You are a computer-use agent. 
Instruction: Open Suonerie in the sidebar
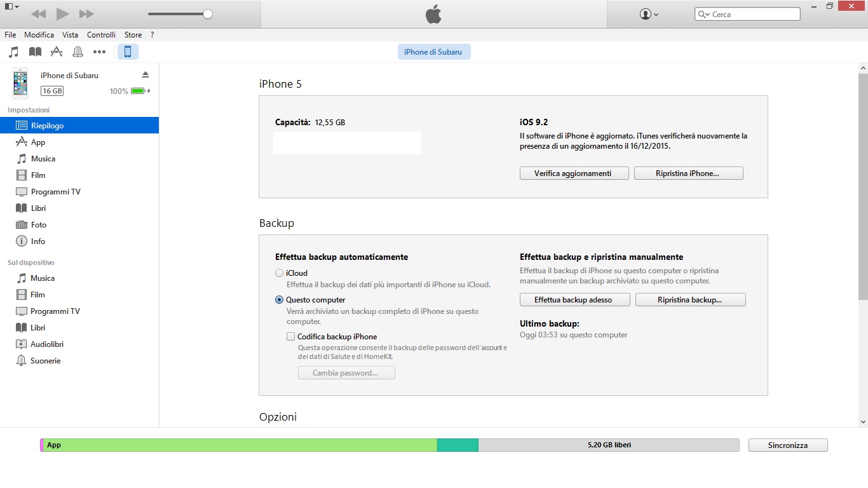click(79, 361)
